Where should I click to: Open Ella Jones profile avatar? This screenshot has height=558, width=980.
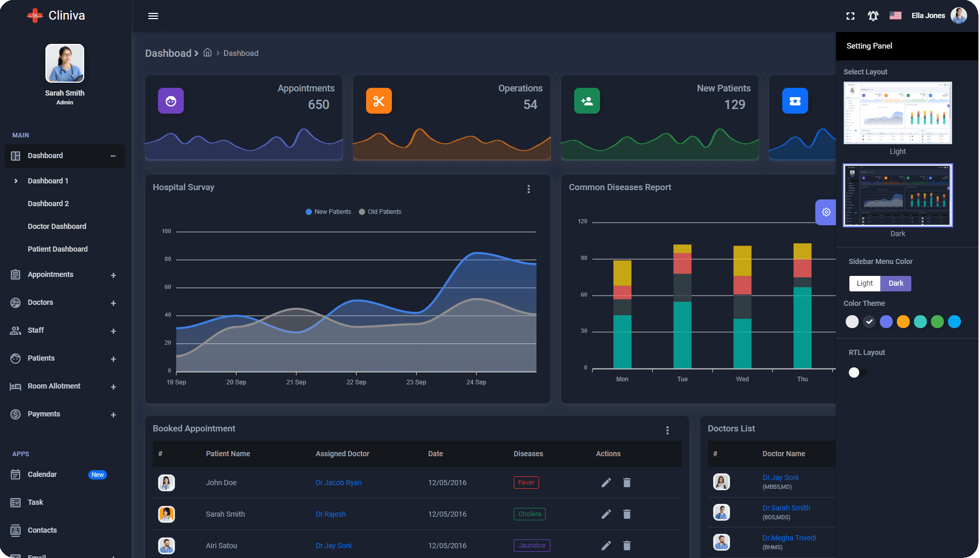pyautogui.click(x=959, y=16)
